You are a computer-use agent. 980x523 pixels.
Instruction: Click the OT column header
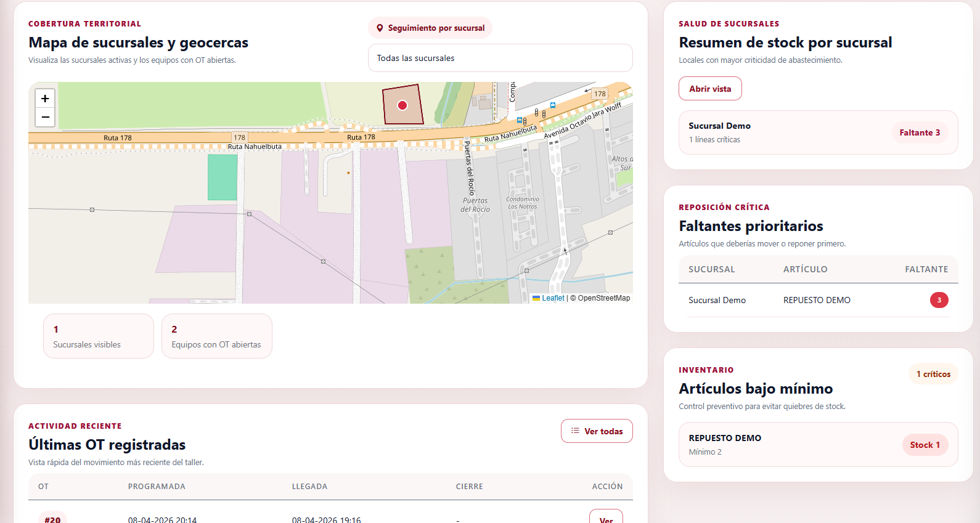43,487
